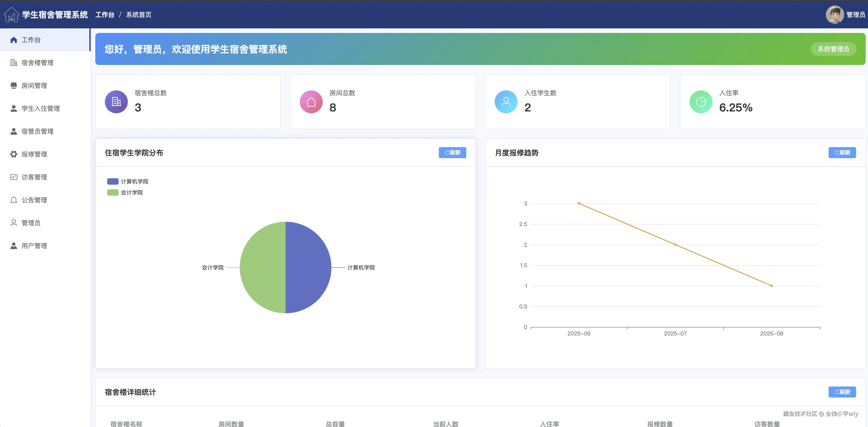Open 房间管理 in the sidebar
Screen dimensions: 868x427
34,86
